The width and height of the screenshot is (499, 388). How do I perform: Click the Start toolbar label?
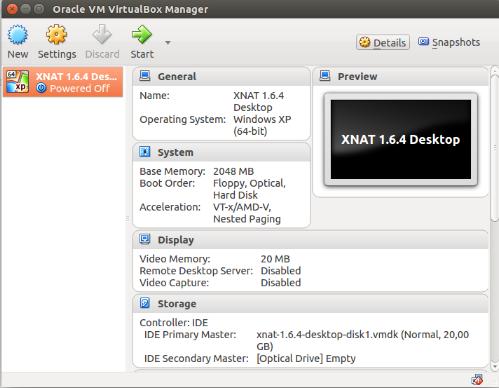pyautogui.click(x=142, y=54)
